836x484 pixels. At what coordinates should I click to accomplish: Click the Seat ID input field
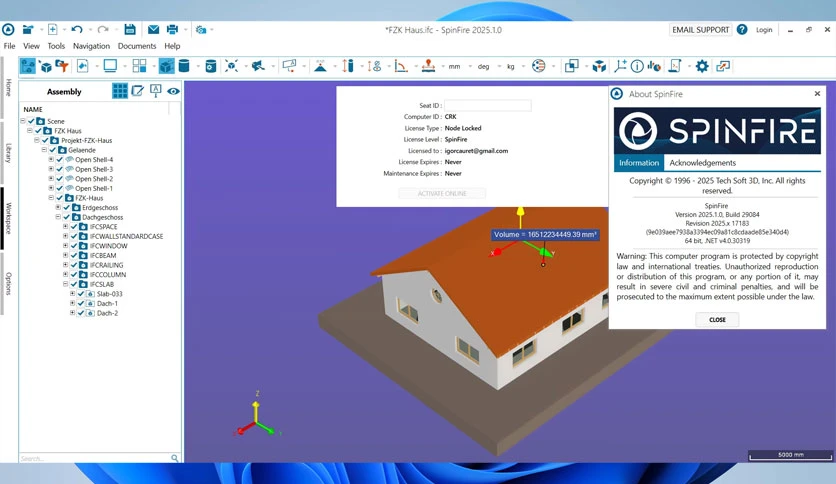click(488, 106)
